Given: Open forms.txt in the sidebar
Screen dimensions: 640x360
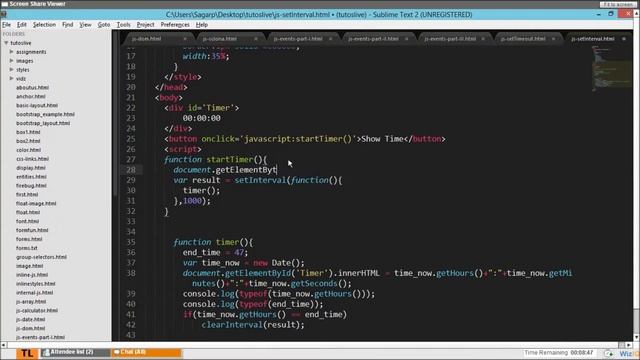Looking at the screenshot, I should pyautogui.click(x=27, y=248).
